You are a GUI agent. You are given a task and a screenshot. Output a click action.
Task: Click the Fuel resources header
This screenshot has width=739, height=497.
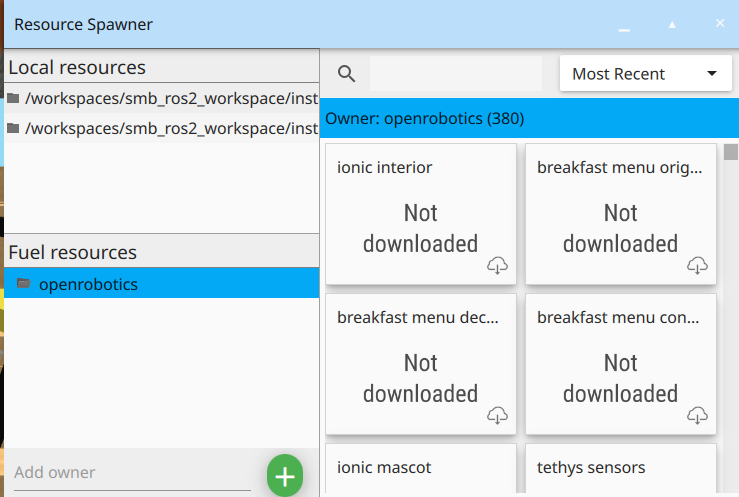162,252
